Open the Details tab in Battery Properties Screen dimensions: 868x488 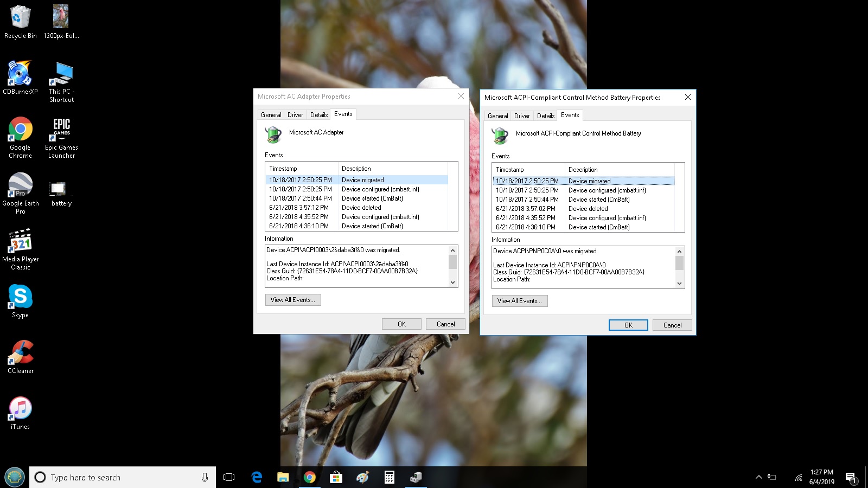pyautogui.click(x=545, y=115)
